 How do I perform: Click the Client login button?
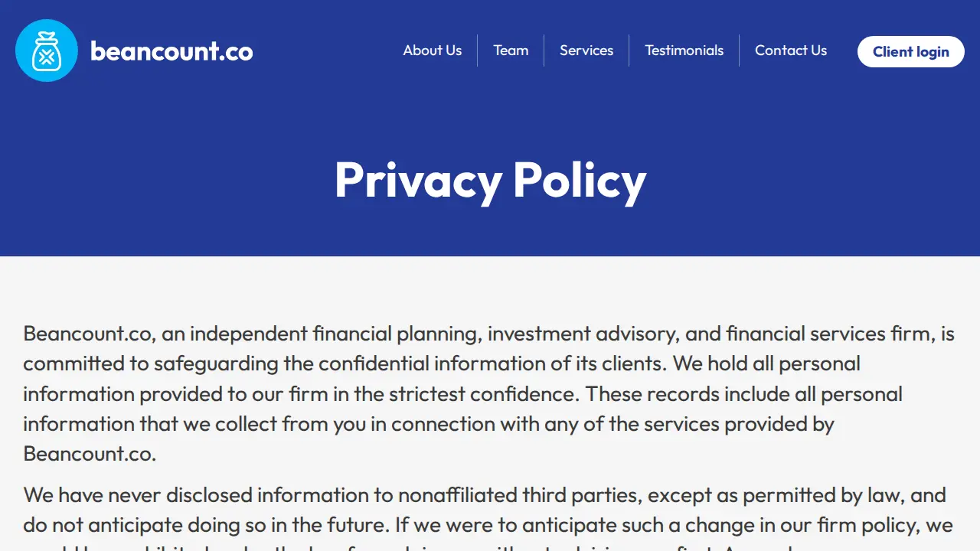click(x=911, y=51)
